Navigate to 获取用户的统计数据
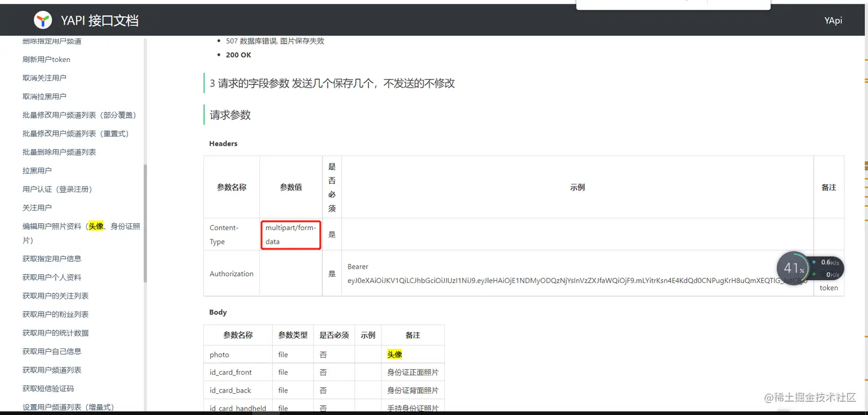 click(x=55, y=333)
